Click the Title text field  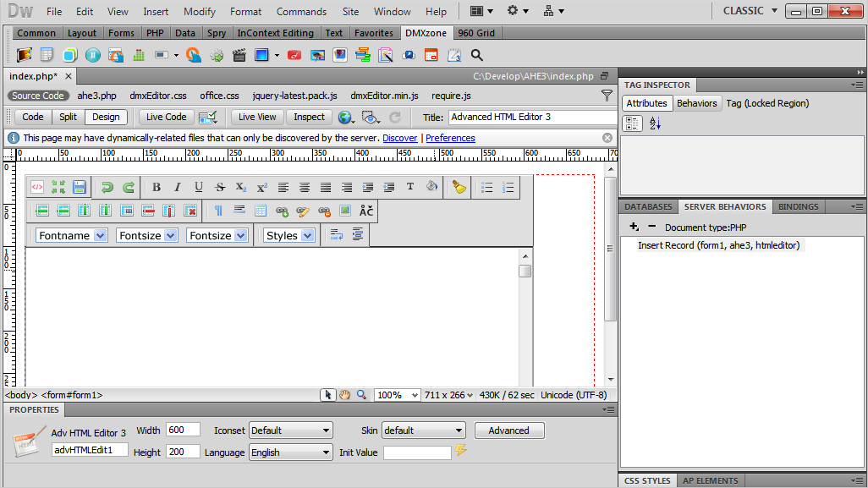pyautogui.click(x=532, y=117)
